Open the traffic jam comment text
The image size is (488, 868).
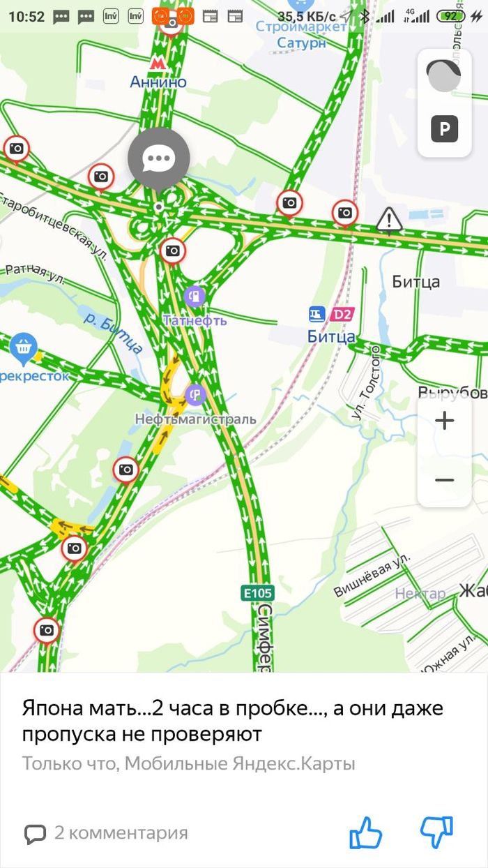pos(233,721)
